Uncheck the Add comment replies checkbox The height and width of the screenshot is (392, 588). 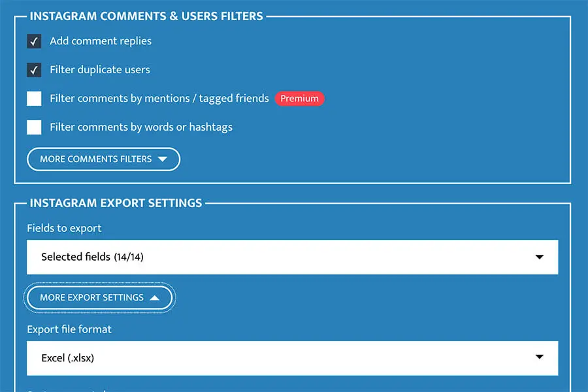34,41
